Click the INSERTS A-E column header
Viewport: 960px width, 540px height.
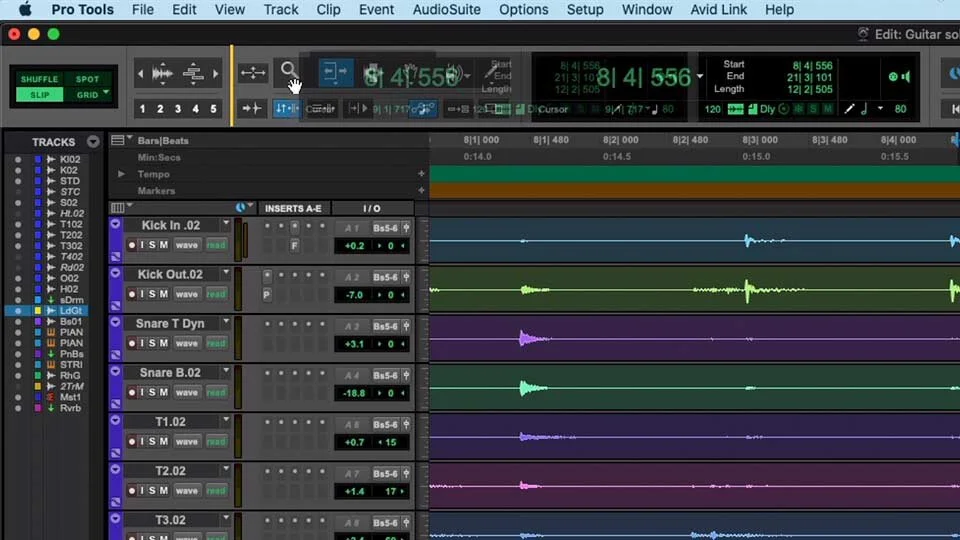(293, 208)
